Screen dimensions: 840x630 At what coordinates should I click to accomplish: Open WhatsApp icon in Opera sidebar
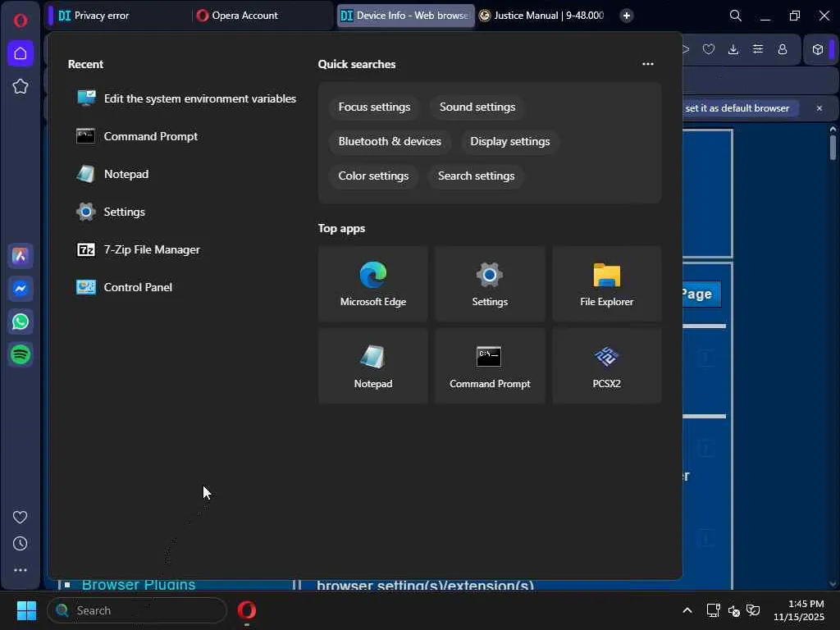tap(21, 322)
